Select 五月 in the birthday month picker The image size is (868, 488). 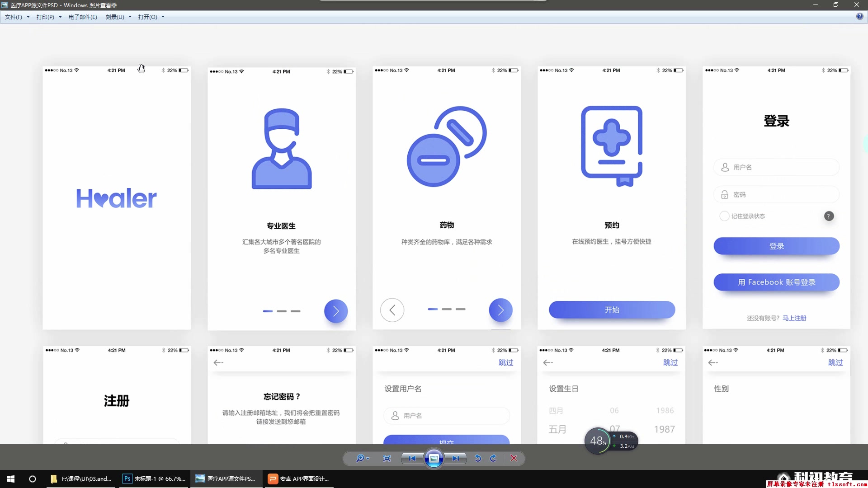point(557,429)
